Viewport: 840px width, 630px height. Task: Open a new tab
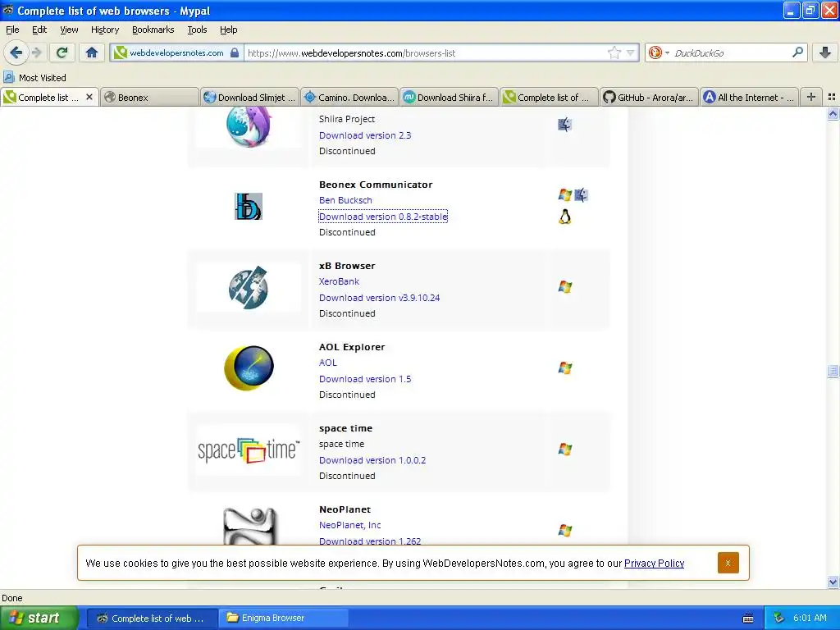[811, 97]
